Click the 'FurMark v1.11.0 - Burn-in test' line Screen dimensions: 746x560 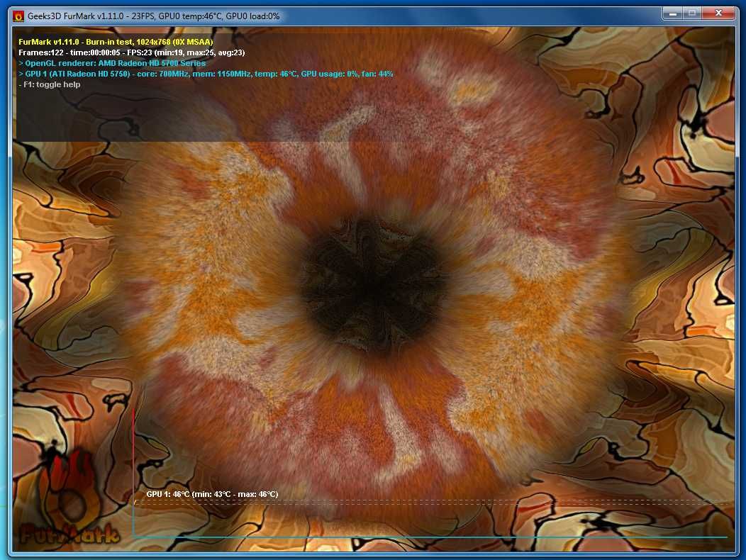coord(116,42)
